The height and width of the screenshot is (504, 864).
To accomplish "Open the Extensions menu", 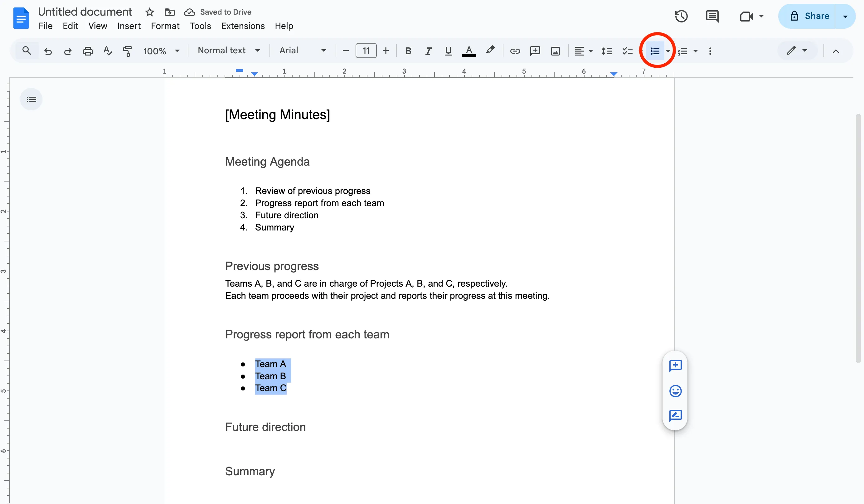I will point(243,26).
